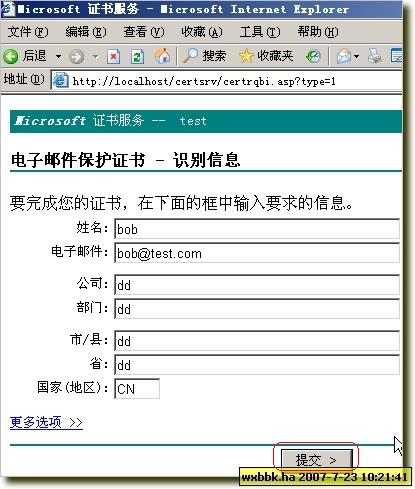
Task: Go to the Home page icon
Action: click(162, 56)
